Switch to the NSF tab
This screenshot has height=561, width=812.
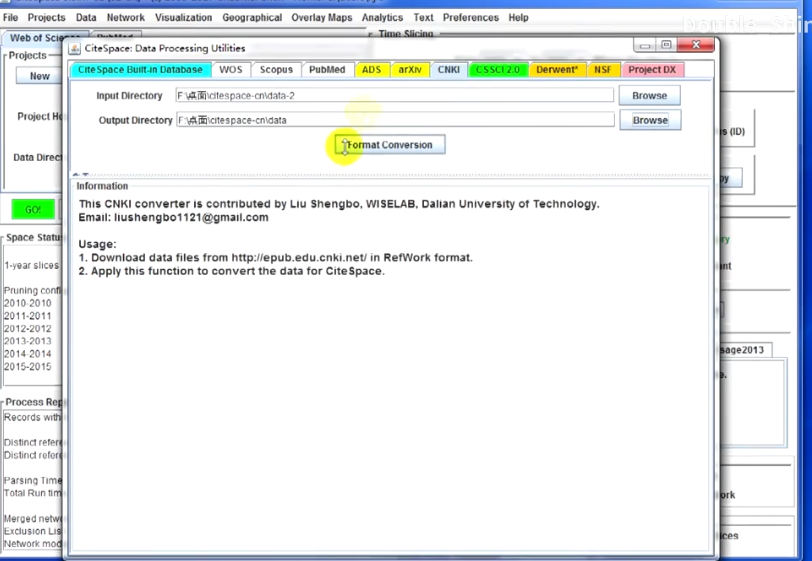602,70
